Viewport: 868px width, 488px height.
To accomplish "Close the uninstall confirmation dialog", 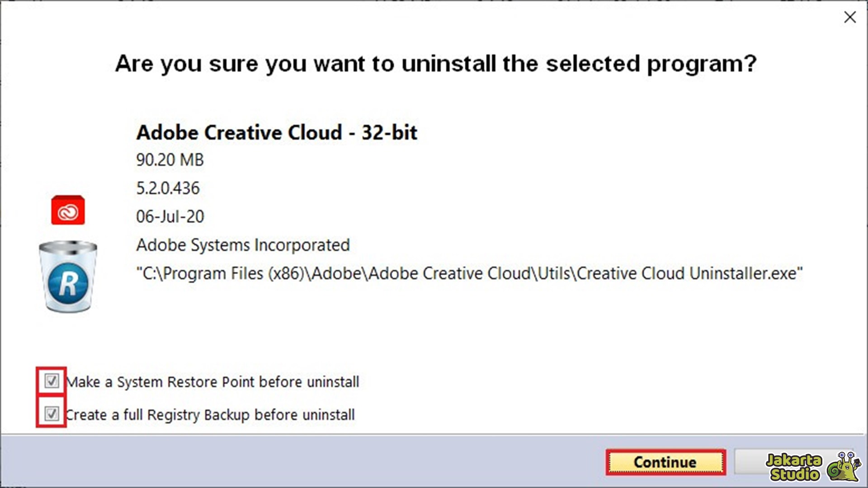I will 849,18.
